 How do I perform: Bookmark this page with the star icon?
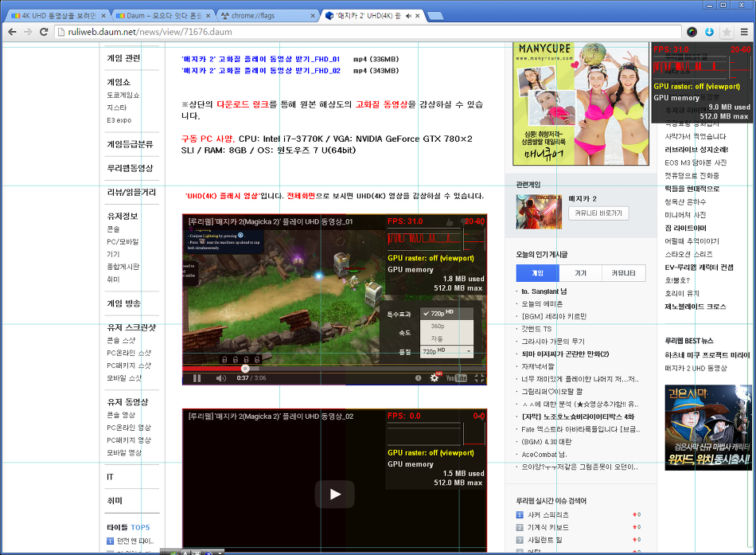pyautogui.click(x=727, y=32)
